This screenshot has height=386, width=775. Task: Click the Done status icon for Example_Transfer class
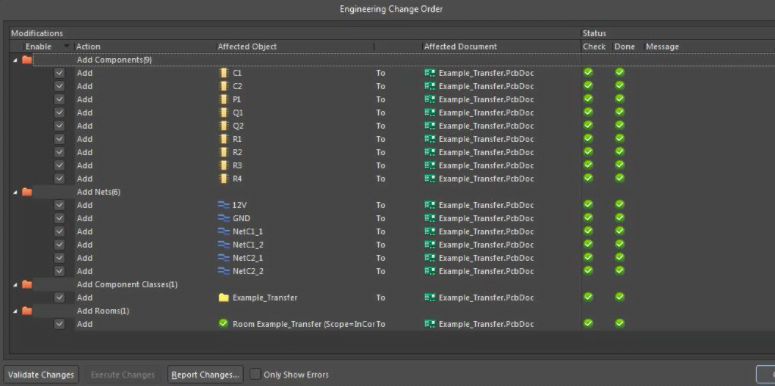pos(620,297)
